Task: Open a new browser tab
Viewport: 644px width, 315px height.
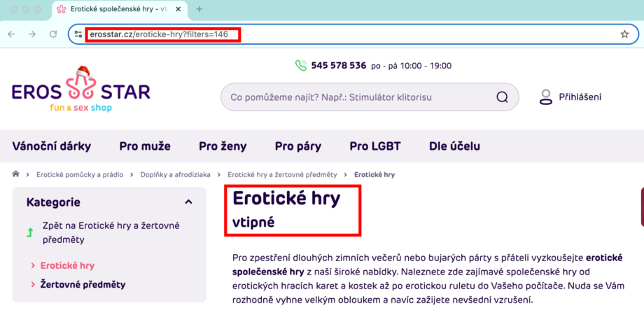Action: (x=199, y=9)
